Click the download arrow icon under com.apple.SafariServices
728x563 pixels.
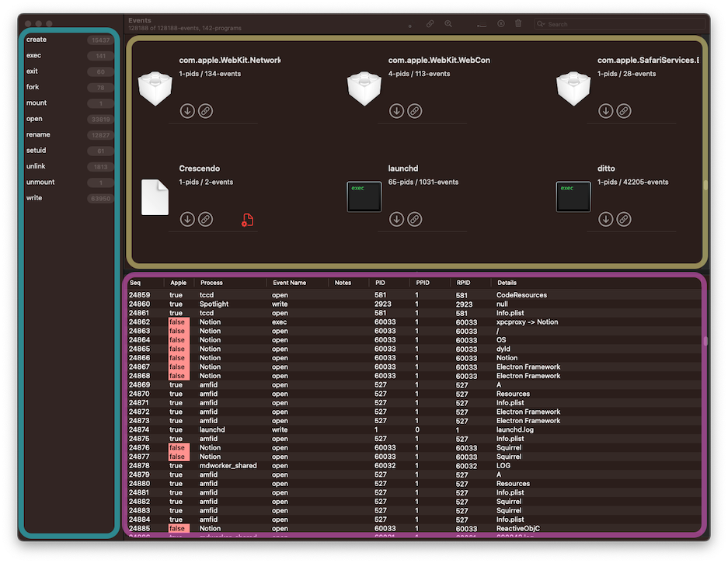[605, 111]
